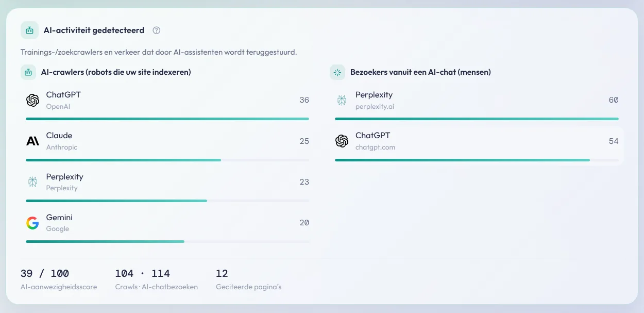Image resolution: width=644 pixels, height=313 pixels.
Task: Open the perplexity.ai visitor source
Action: pyautogui.click(x=477, y=105)
